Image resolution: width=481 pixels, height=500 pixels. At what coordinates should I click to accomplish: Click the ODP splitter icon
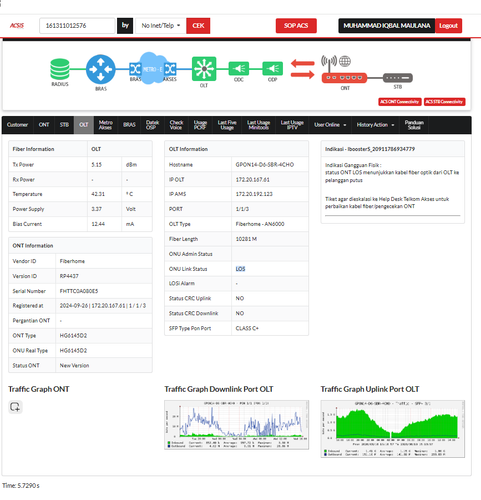click(x=273, y=69)
